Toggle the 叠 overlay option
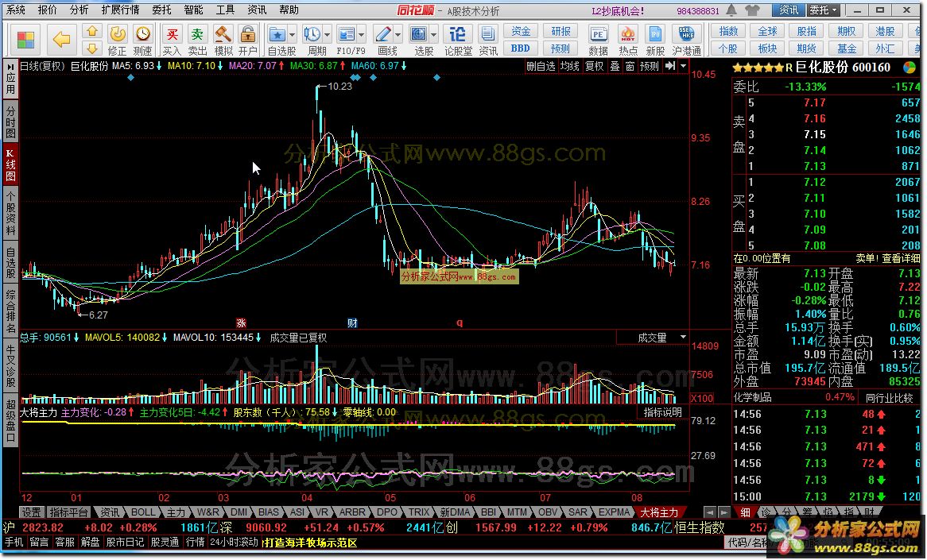 (x=615, y=66)
